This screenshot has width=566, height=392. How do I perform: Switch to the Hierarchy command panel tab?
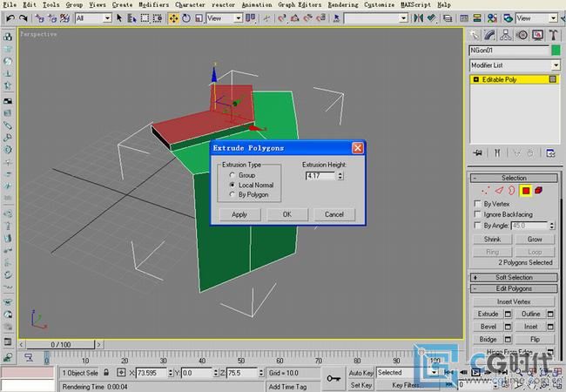506,35
